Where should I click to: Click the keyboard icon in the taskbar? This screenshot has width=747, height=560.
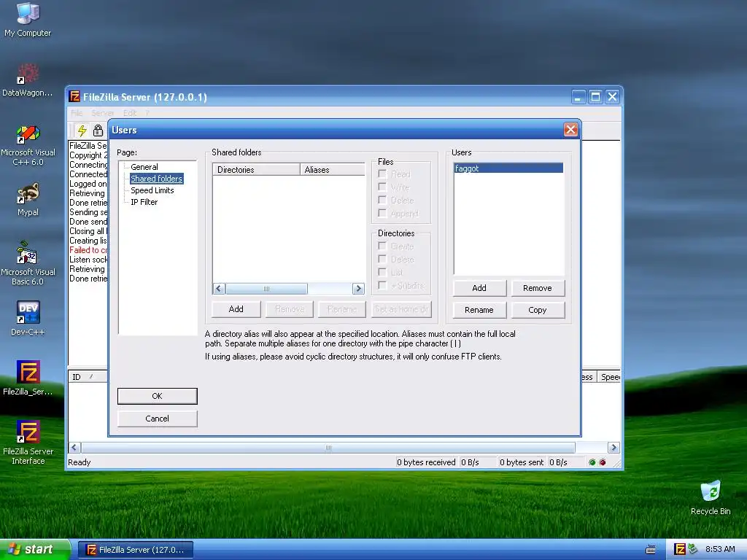click(650, 550)
